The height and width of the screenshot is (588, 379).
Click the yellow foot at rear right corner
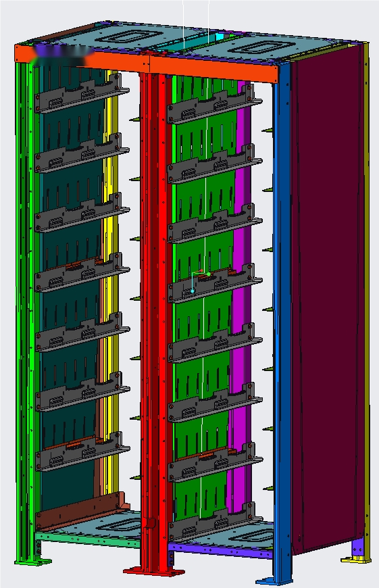pyautogui.click(x=355, y=560)
